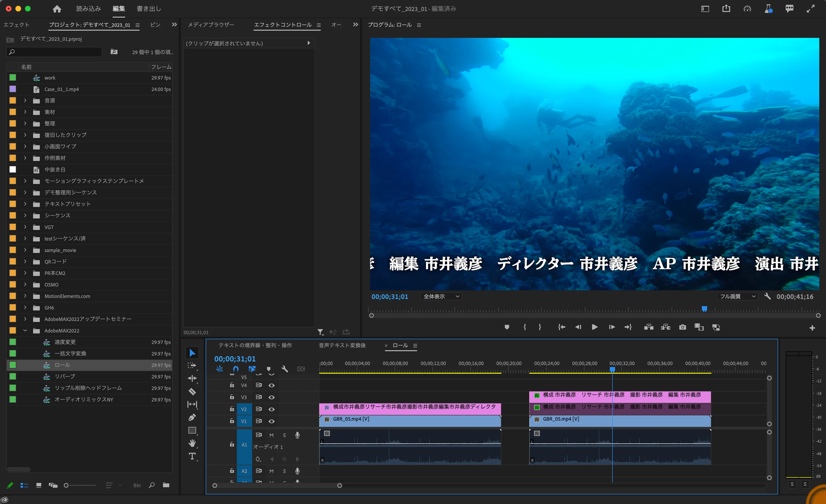Open the Quick Export share icon
The height and width of the screenshot is (504, 826).
(726, 9)
